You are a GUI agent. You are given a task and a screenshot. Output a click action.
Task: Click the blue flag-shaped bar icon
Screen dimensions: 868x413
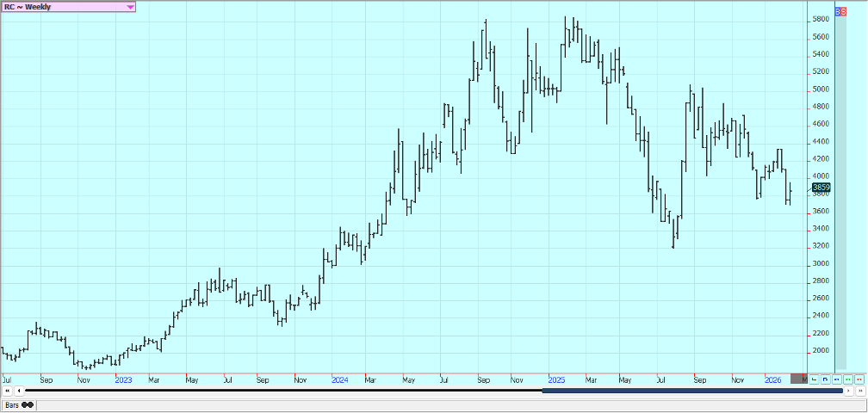point(825,379)
